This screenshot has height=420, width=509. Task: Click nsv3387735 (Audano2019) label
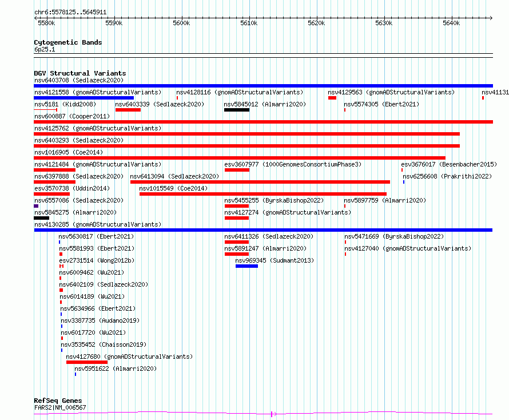coord(100,320)
